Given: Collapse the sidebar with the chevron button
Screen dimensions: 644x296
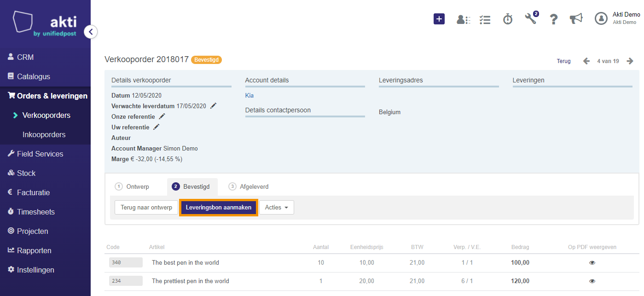Looking at the screenshot, I should click(x=91, y=32).
